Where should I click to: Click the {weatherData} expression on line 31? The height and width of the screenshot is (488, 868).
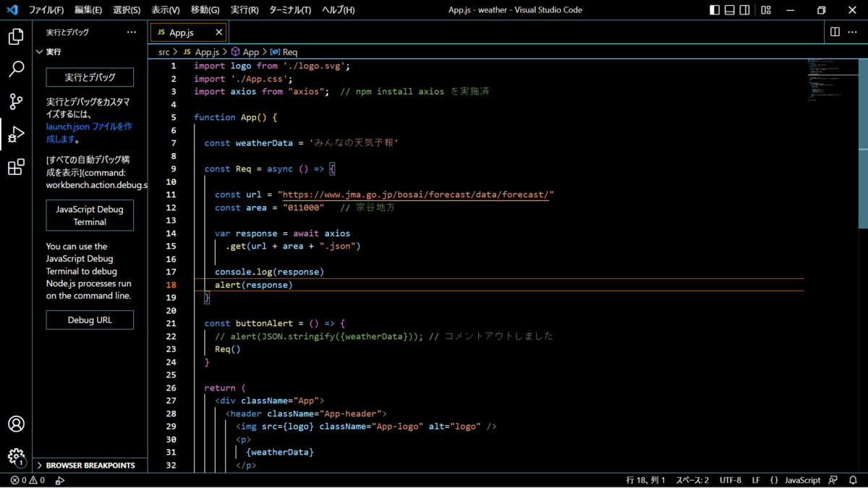(x=280, y=452)
